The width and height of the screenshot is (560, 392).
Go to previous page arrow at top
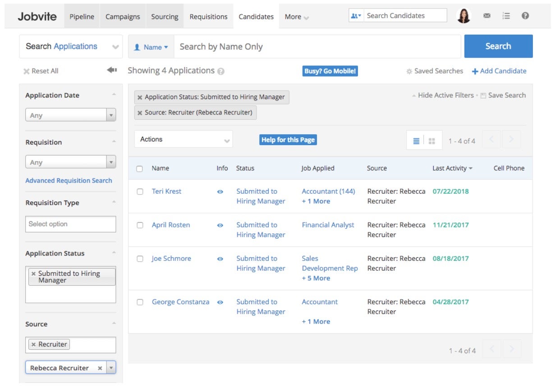point(491,140)
